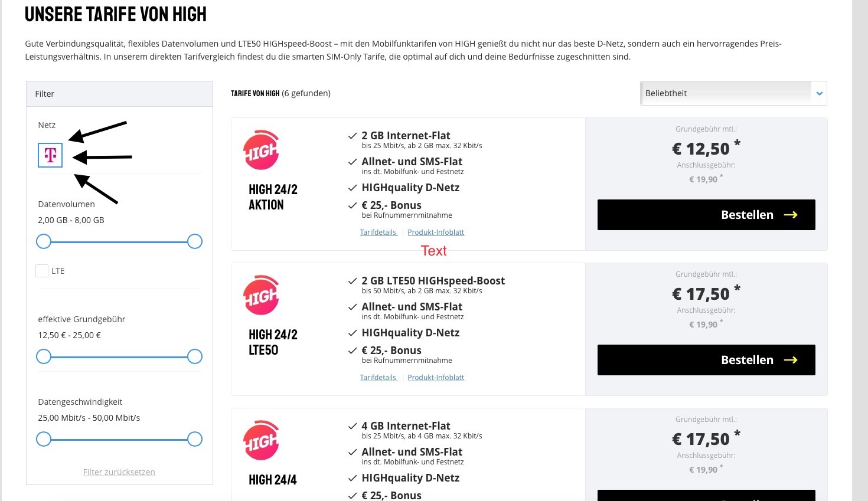Open Tarifdetails for HIGH 24/2 Aktion
The image size is (868, 501).
(x=378, y=233)
